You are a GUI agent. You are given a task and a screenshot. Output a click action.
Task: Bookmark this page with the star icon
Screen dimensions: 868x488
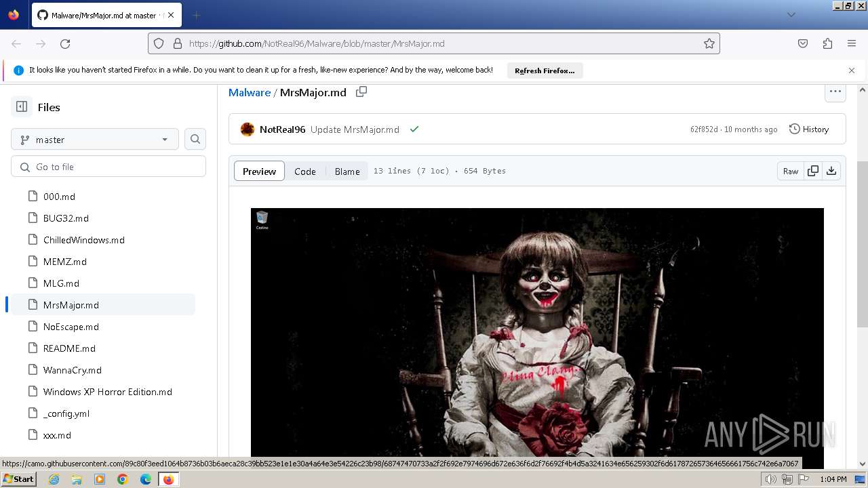(x=709, y=43)
